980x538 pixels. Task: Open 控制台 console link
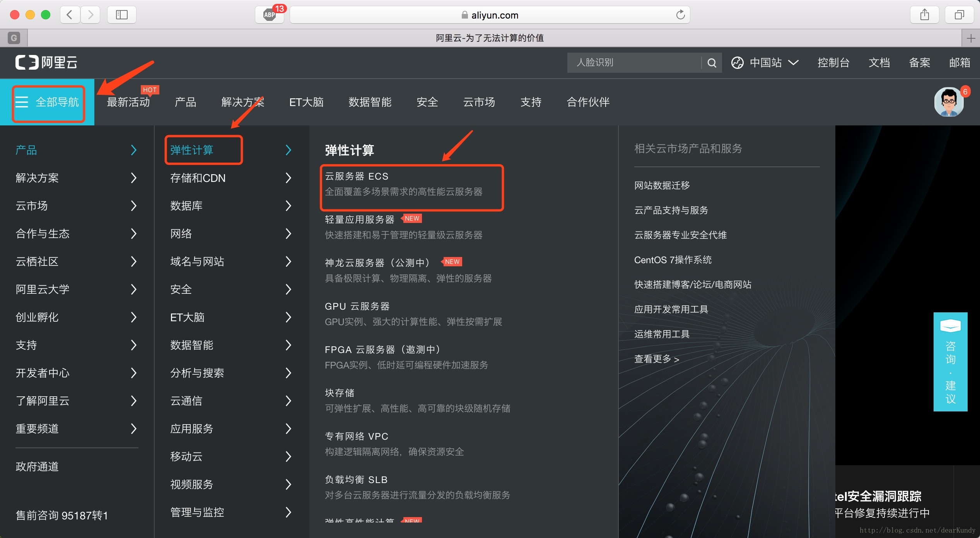(x=833, y=63)
